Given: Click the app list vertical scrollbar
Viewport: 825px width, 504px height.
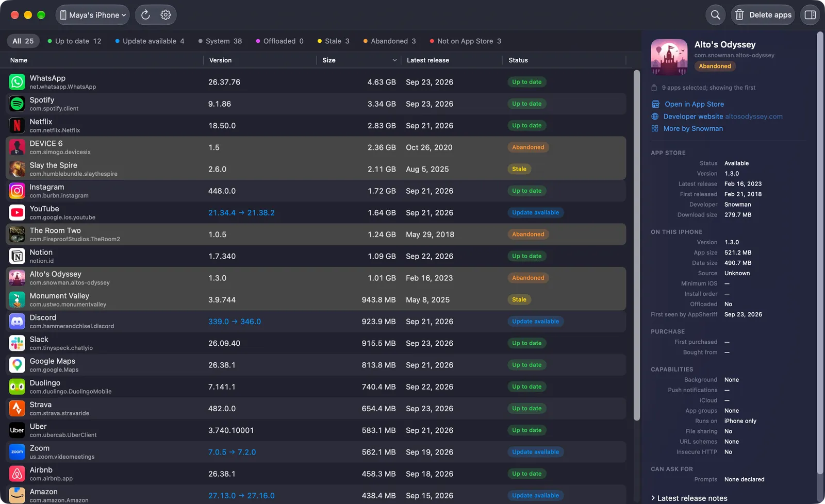Looking at the screenshot, I should coord(637,245).
